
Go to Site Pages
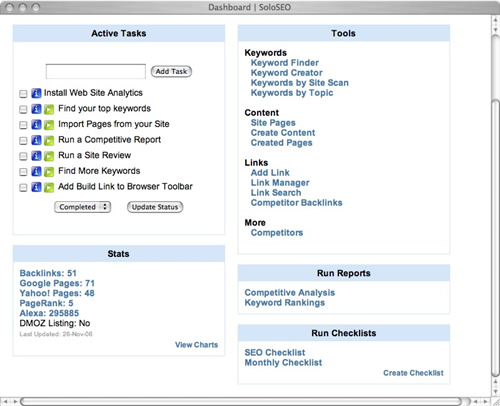273,123
